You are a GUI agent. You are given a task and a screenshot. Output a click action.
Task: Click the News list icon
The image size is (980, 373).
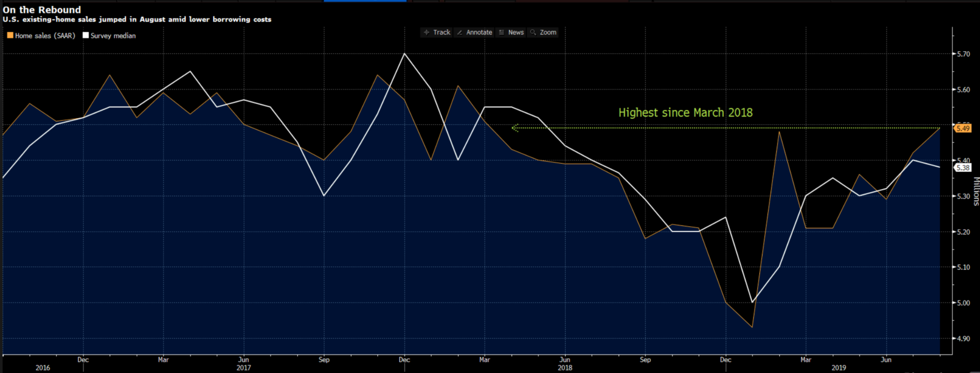click(x=501, y=32)
